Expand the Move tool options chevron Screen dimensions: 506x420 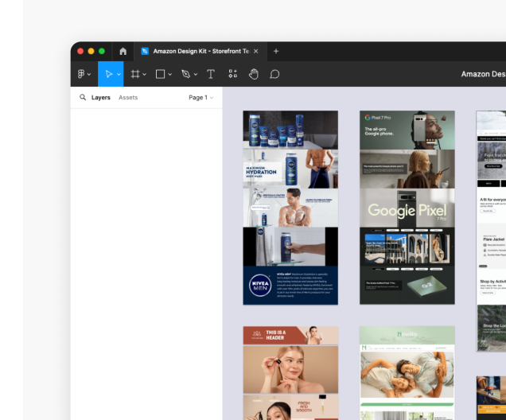coord(119,75)
